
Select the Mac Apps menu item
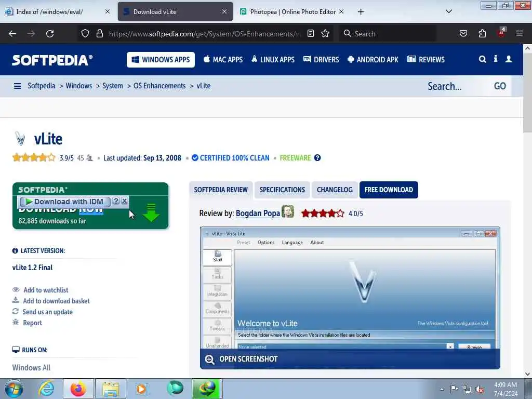[223, 60]
